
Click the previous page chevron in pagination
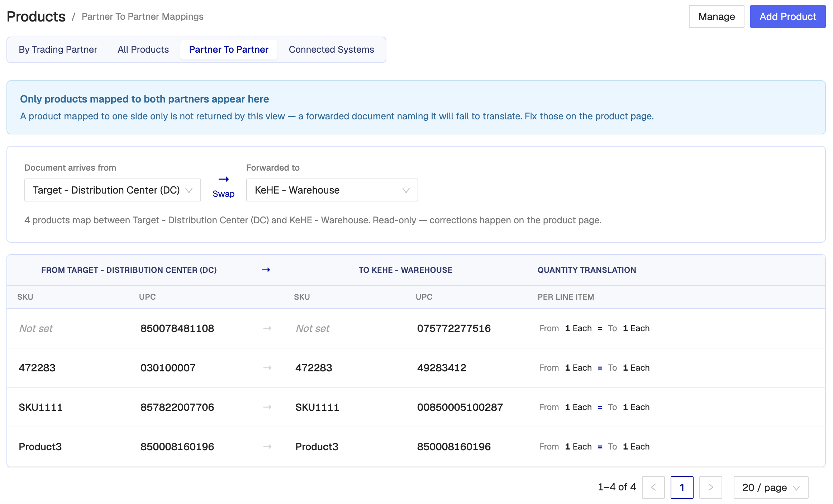coord(653,488)
